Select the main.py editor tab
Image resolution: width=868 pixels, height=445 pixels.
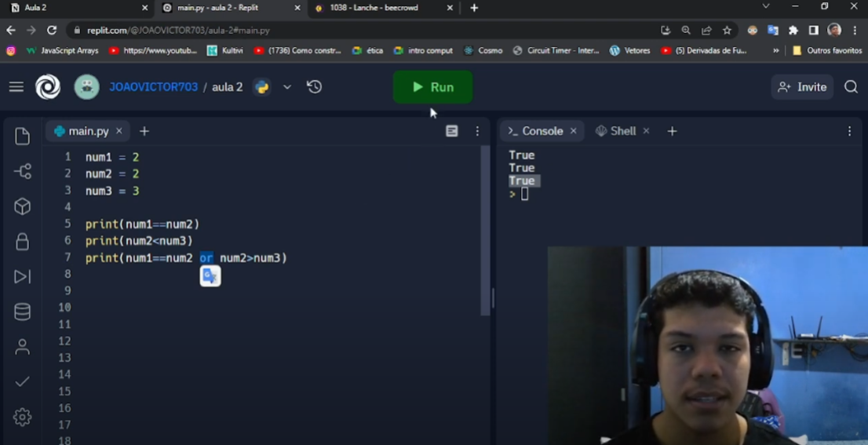(x=82, y=131)
